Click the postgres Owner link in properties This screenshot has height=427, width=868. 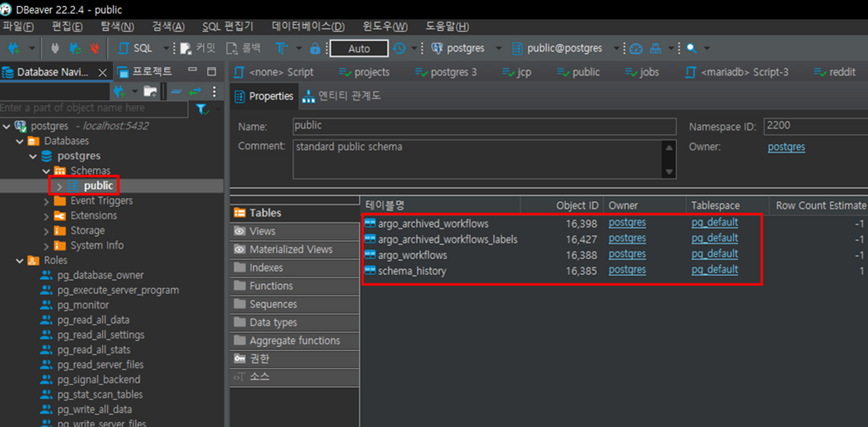click(x=786, y=147)
